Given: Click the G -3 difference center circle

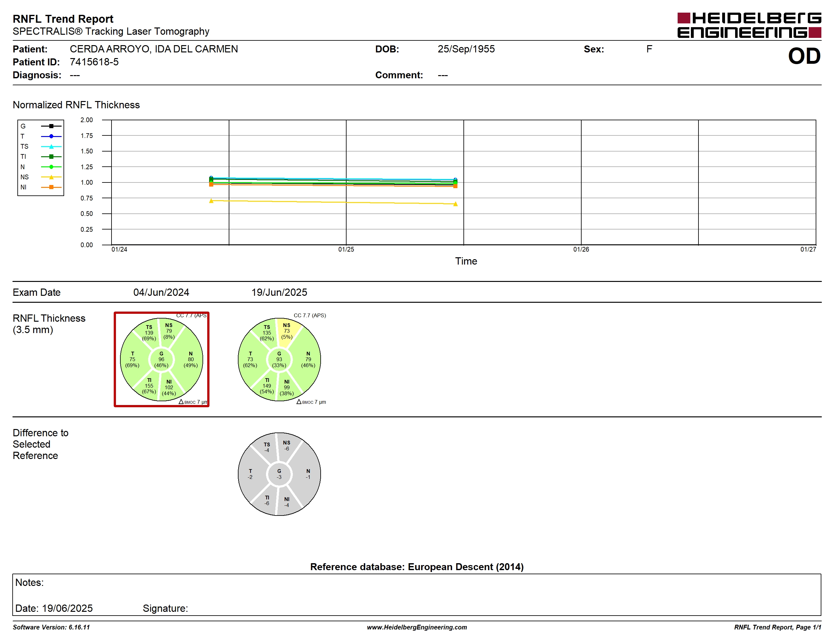Looking at the screenshot, I should pos(279,474).
